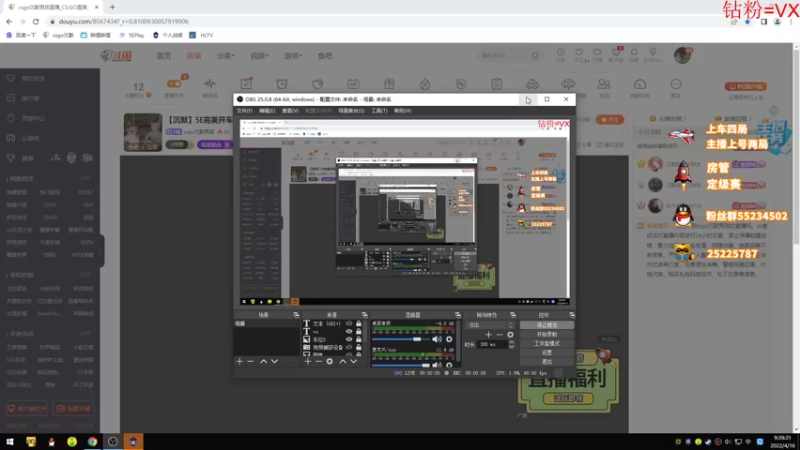The width and height of the screenshot is (800, 450).
Task: Pop out the Audio Mixer dock panel
Action: click(x=458, y=315)
